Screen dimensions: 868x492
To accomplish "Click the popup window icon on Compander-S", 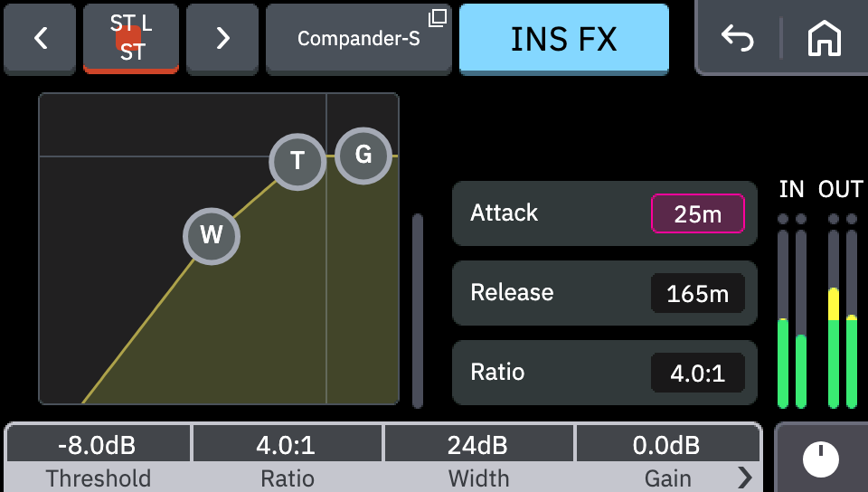I will click(x=438, y=18).
